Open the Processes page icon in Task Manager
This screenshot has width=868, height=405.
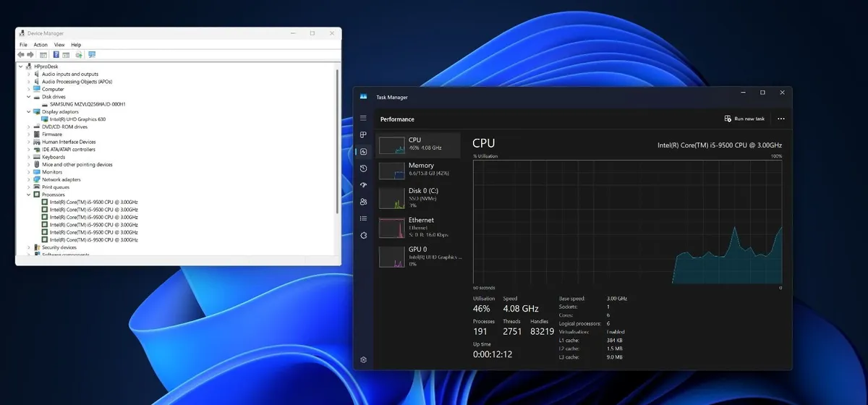click(x=363, y=135)
